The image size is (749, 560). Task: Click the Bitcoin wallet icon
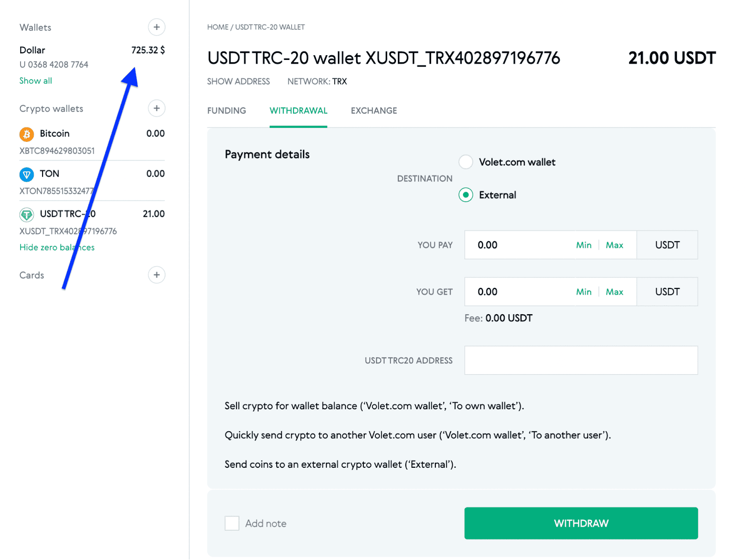(27, 133)
